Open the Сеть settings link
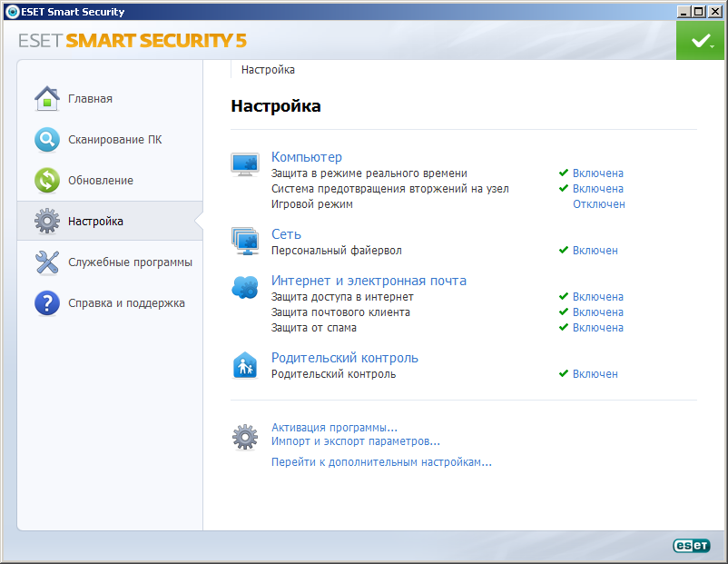The height and width of the screenshot is (564, 728). coord(286,234)
